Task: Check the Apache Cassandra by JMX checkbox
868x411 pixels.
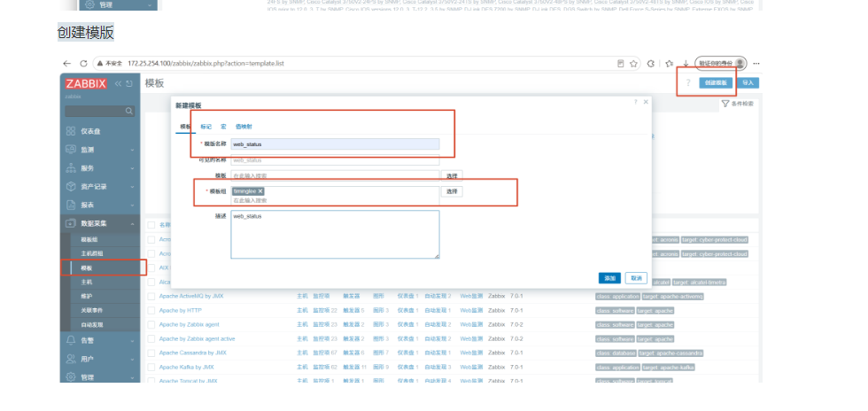Action: [x=151, y=353]
